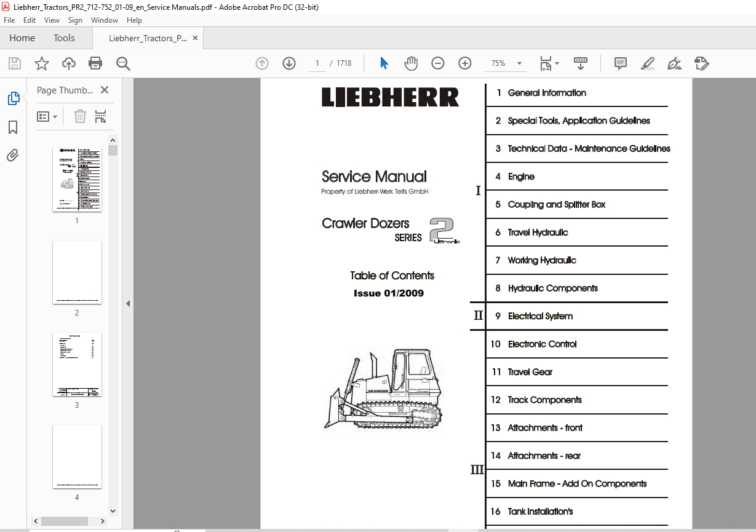This screenshot has width=756, height=532.
Task: Select the arrow Selection tool
Action: point(384,63)
